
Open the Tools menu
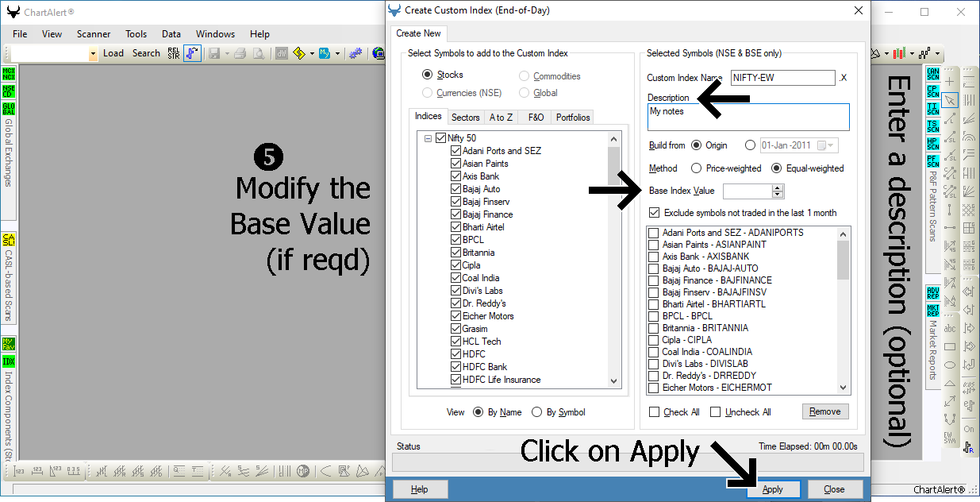coord(136,34)
